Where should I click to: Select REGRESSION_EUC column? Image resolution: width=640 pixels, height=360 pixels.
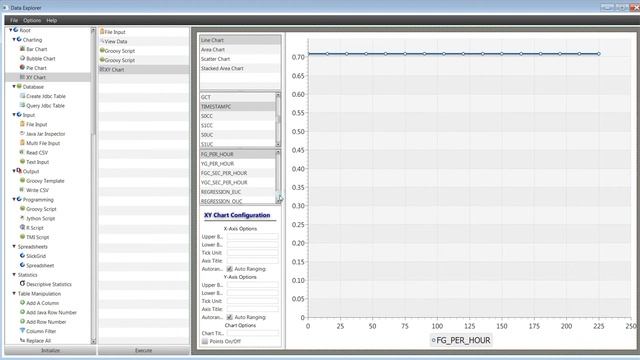coord(238,192)
